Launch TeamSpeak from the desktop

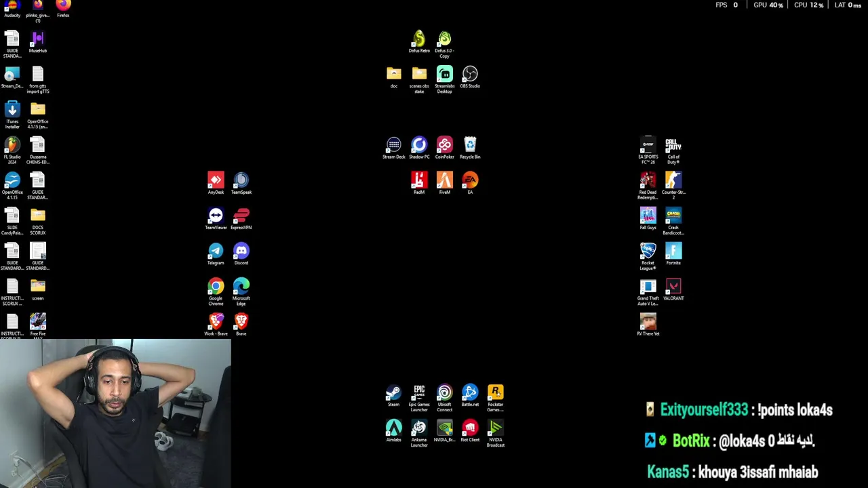(x=241, y=184)
